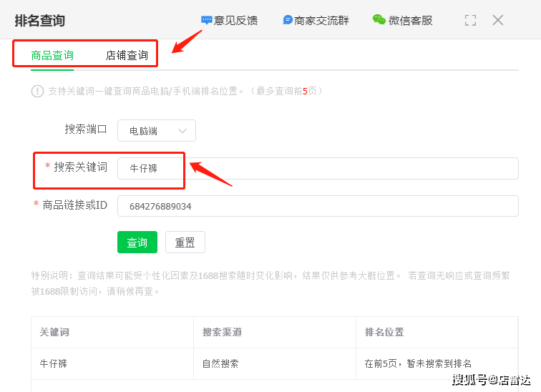Open the 搜索端口 dropdown showing 电脑端
The image size is (541, 392).
(156, 130)
